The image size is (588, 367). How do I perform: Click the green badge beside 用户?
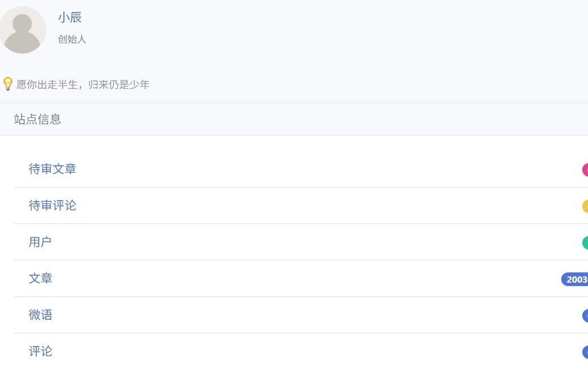tap(585, 242)
